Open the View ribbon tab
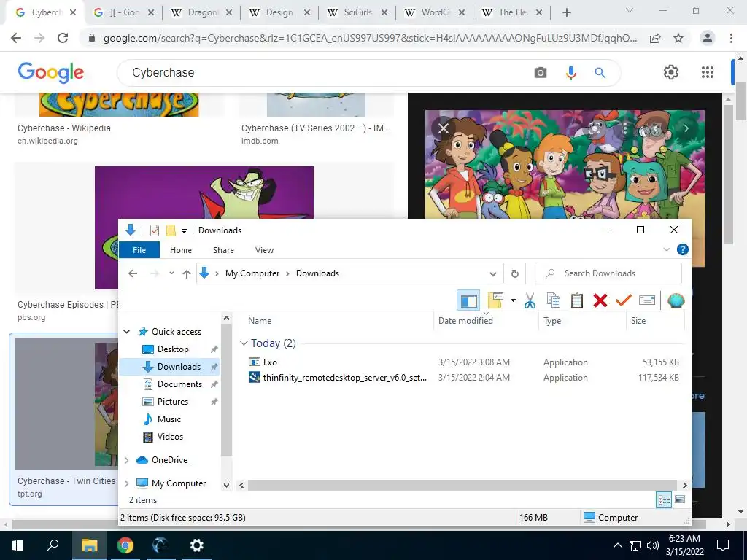 point(264,250)
